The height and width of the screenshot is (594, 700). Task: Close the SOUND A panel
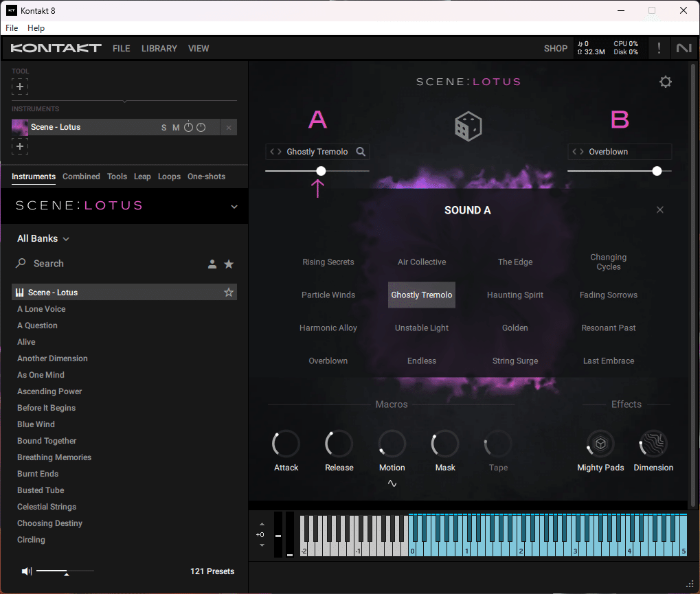659,209
